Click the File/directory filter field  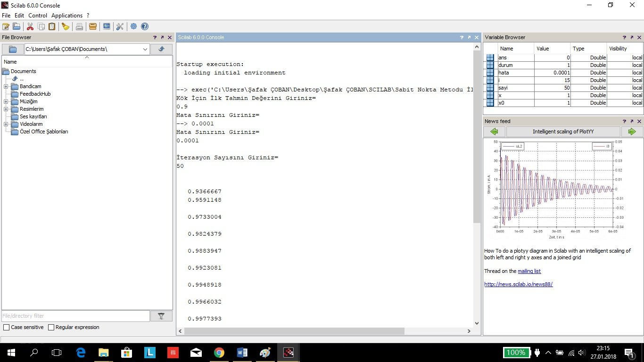click(75, 316)
